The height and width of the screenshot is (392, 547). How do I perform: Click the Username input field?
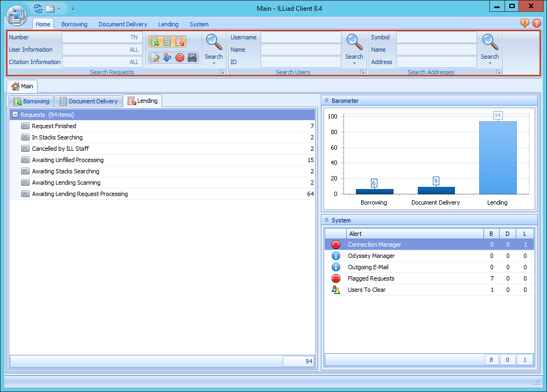[x=300, y=37]
